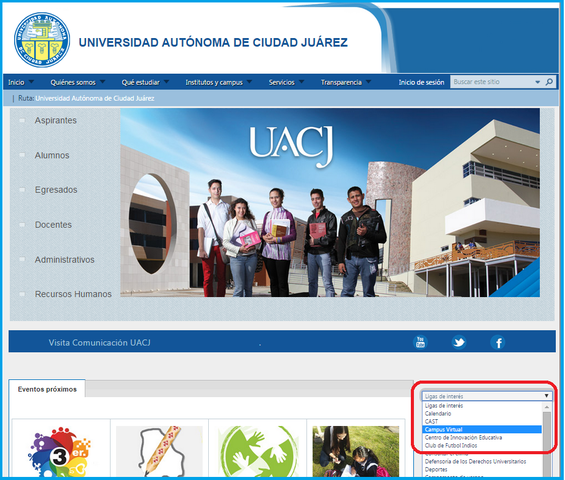Open the pencil map event thumbnail
The width and height of the screenshot is (565, 480).
coord(159,452)
